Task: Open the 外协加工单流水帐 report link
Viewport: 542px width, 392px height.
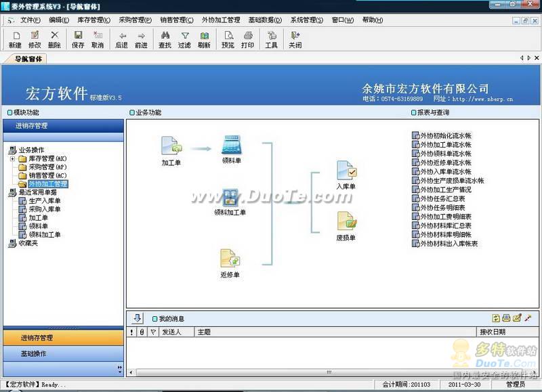Action: (x=442, y=144)
